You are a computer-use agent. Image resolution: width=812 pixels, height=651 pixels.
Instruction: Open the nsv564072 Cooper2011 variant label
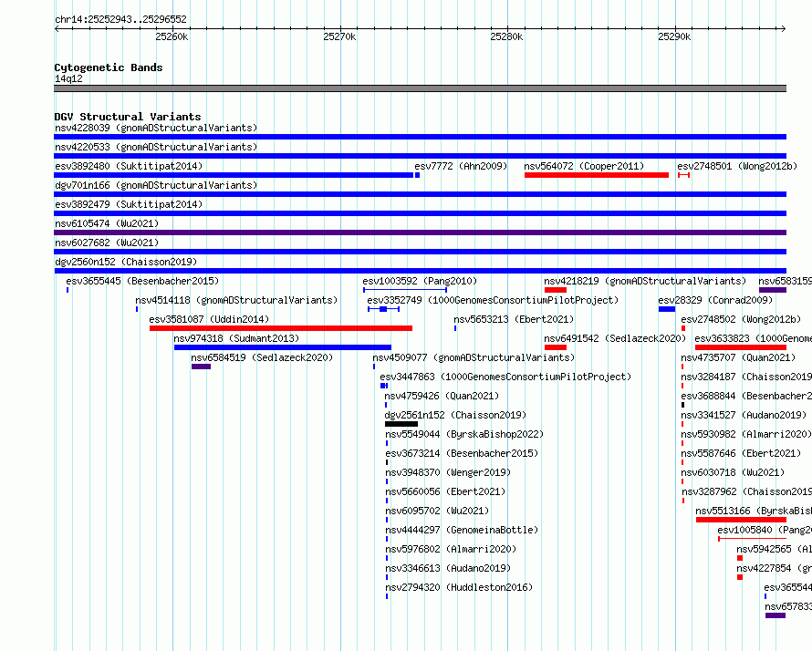click(584, 166)
